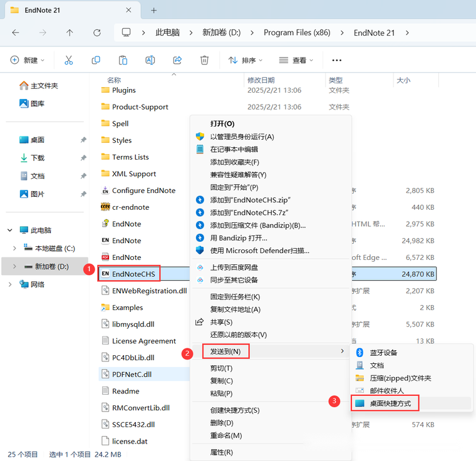Open a new tab with the plus button

[154, 10]
